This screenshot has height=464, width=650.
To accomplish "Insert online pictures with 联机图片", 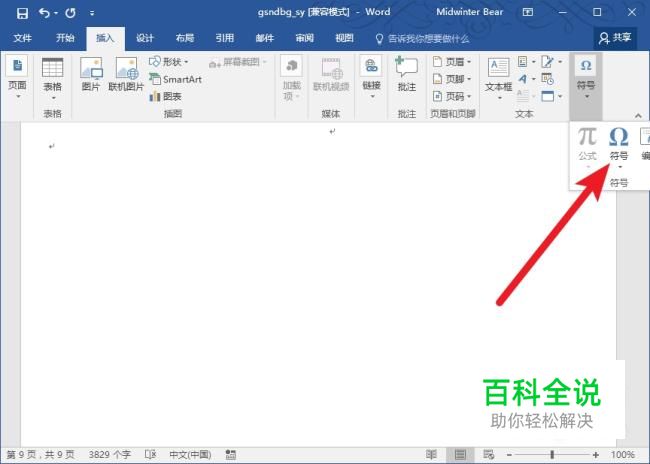I will [126, 75].
